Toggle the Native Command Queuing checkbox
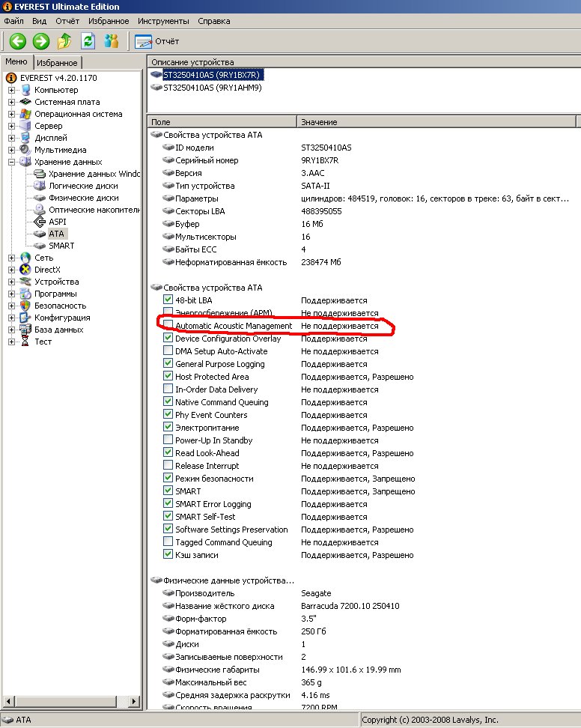581x728 pixels. 168,402
